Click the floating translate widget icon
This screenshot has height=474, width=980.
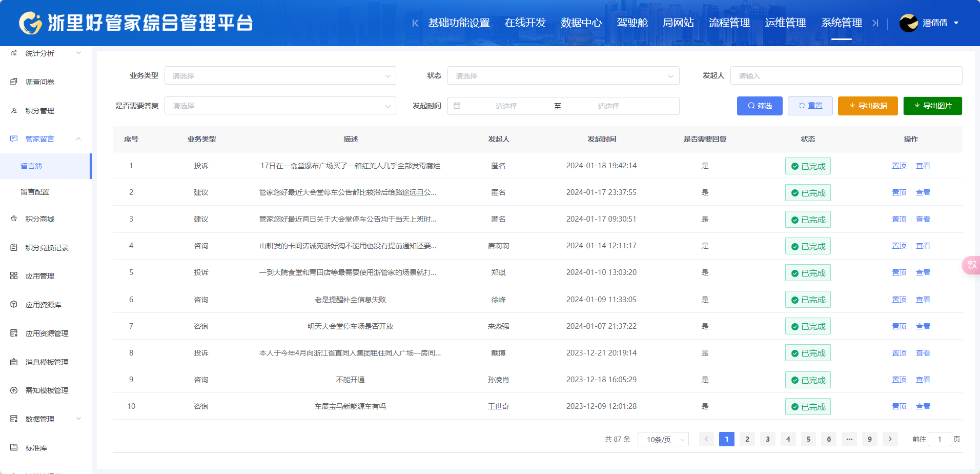(x=971, y=265)
